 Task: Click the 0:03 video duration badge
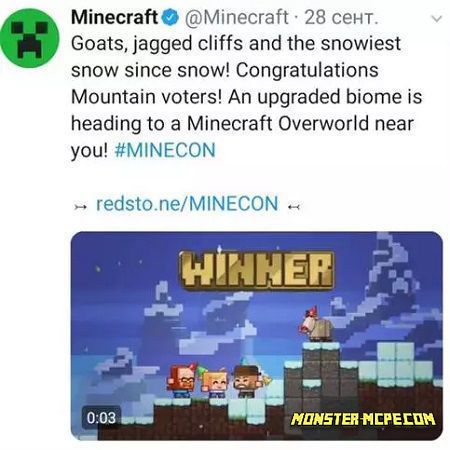(x=101, y=417)
